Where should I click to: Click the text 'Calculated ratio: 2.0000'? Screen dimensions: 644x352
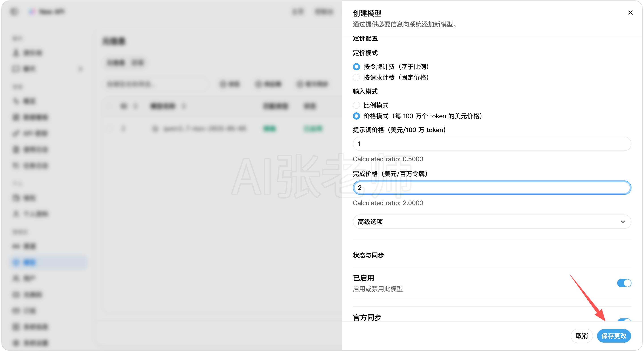388,203
